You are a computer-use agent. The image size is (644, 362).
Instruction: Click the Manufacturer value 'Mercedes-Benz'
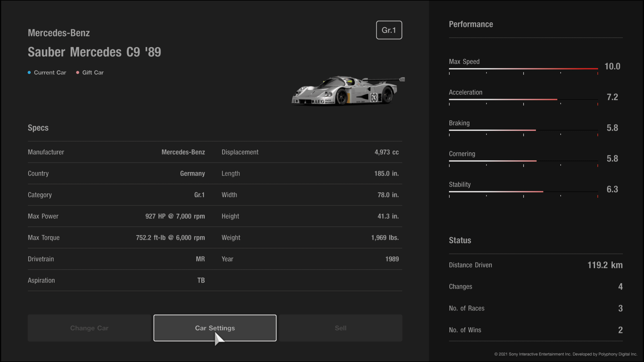point(183,152)
